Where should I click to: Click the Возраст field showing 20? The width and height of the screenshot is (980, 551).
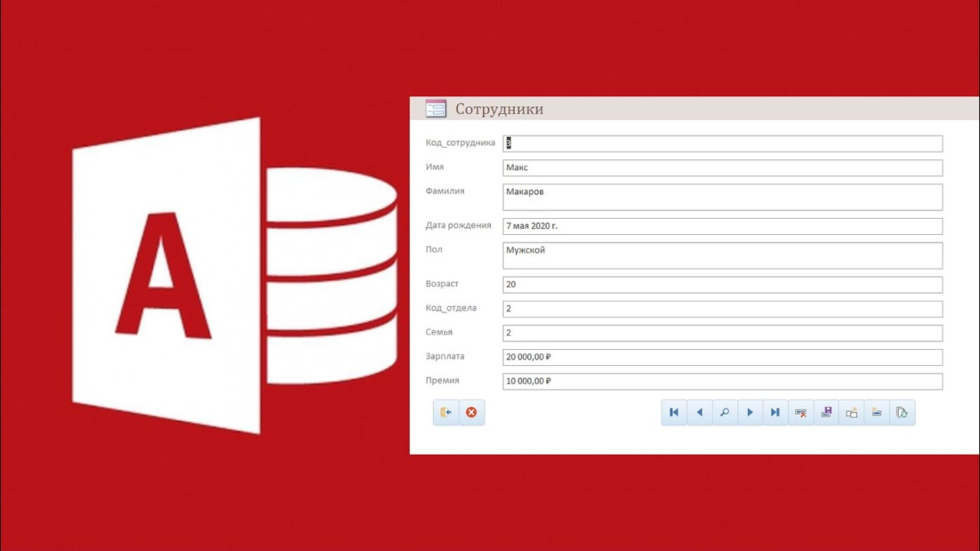click(x=723, y=285)
